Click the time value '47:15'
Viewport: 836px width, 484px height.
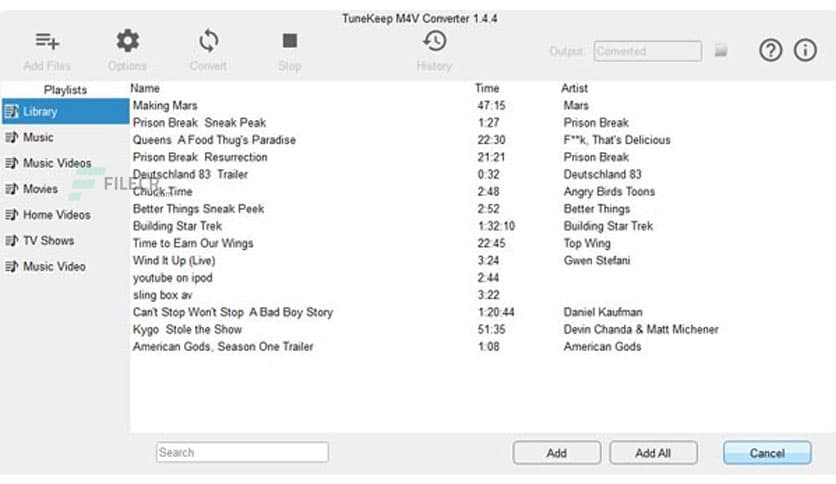click(x=492, y=106)
